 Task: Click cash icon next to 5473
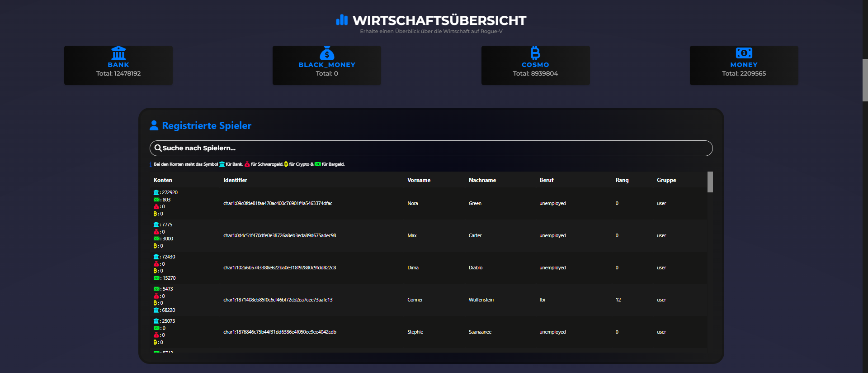(x=156, y=289)
